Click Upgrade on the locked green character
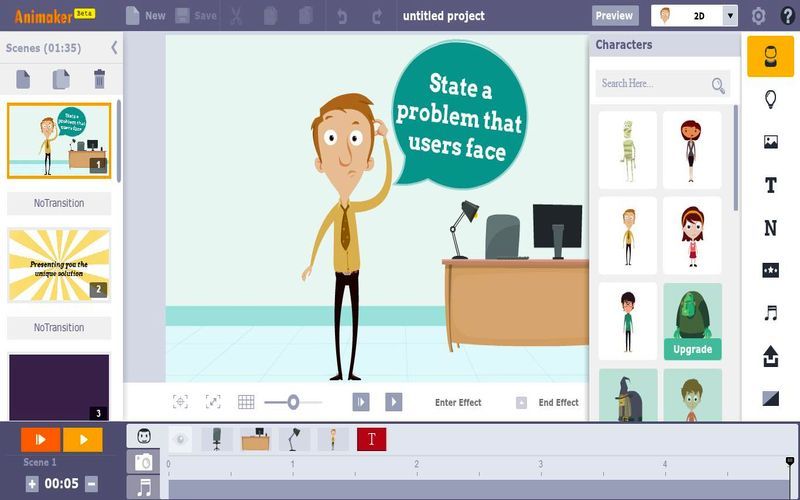The height and width of the screenshot is (500, 800). point(692,349)
